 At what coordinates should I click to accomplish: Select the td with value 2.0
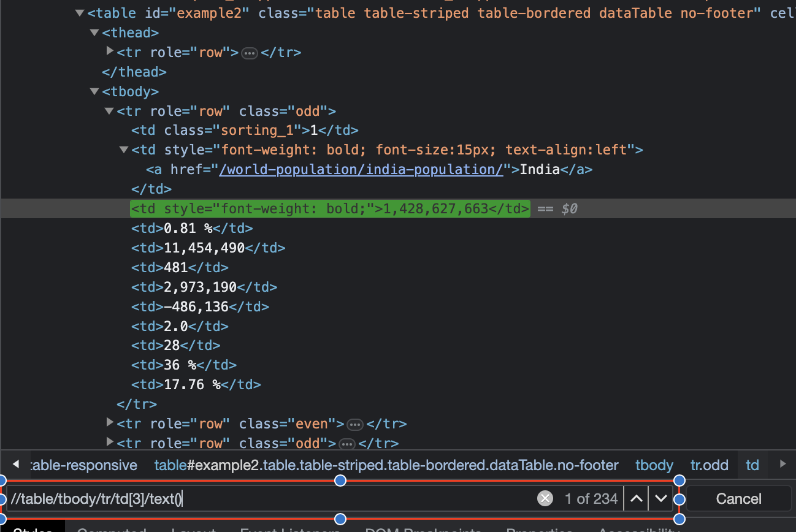(180, 327)
